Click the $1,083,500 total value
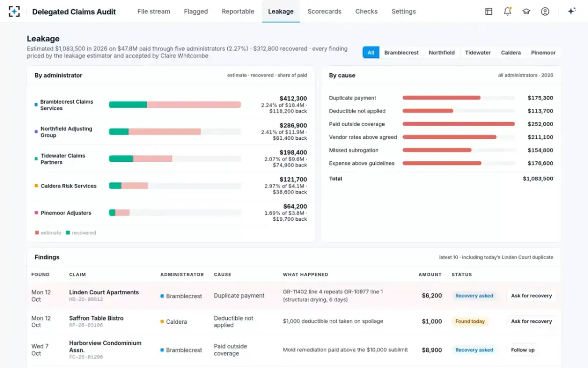This screenshot has height=368, width=588. coord(538,179)
